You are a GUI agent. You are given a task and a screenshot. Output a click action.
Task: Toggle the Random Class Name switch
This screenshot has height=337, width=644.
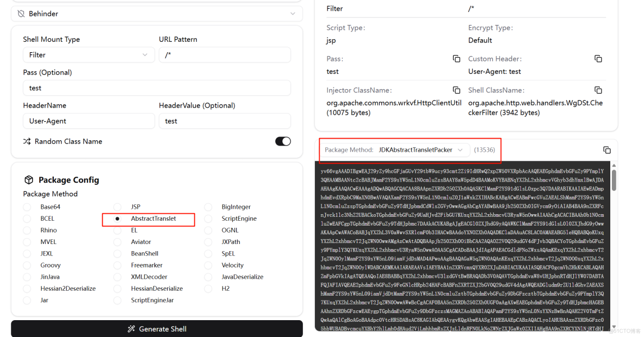[283, 141]
